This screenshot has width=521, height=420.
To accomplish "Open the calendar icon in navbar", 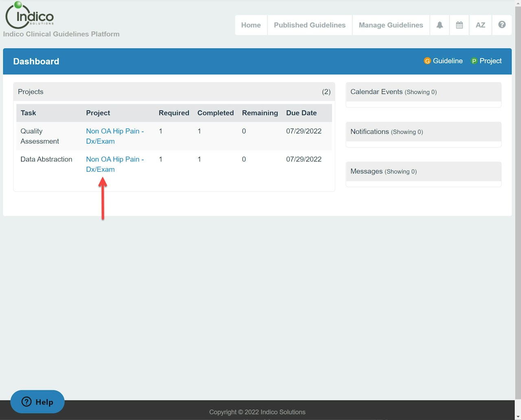I will click(x=459, y=25).
